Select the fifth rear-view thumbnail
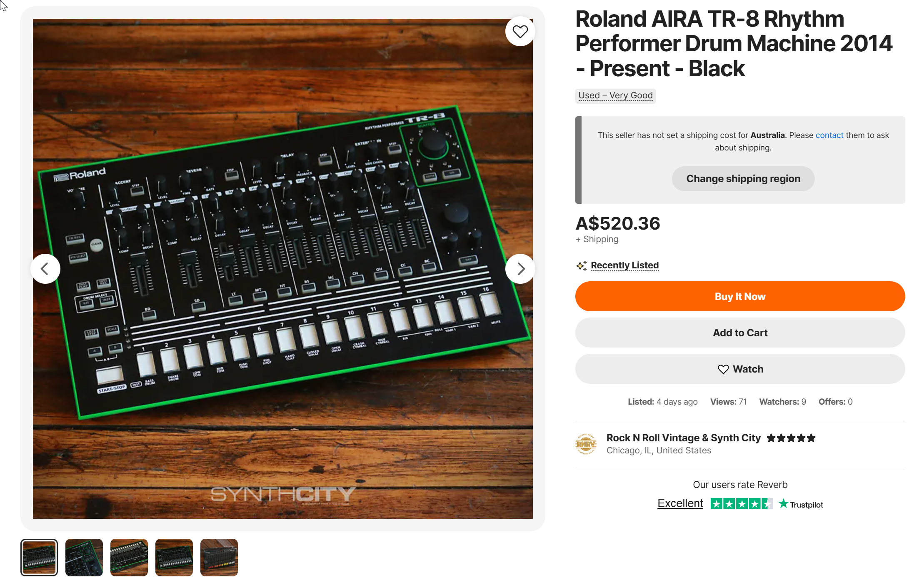This screenshot has width=924, height=588. pos(219,558)
